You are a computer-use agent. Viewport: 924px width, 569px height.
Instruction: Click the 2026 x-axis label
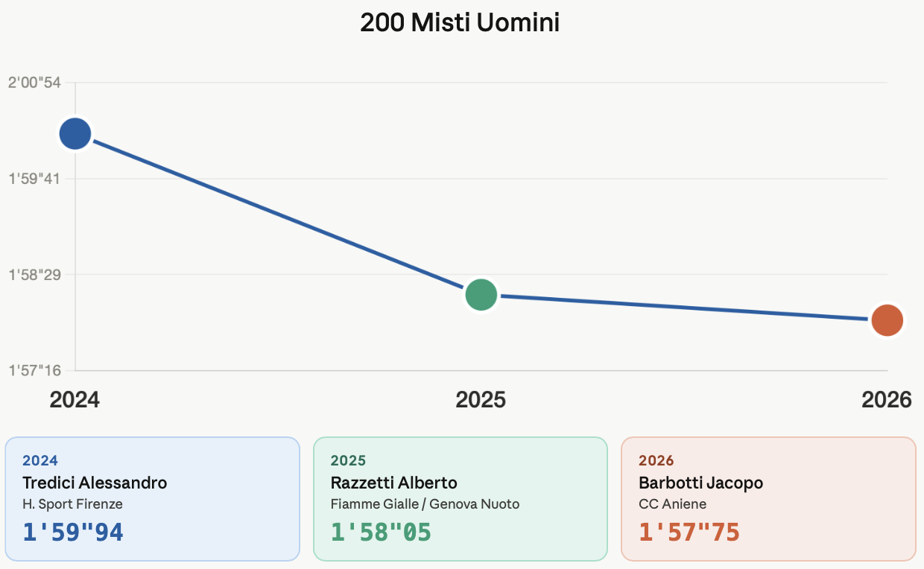coord(887,400)
